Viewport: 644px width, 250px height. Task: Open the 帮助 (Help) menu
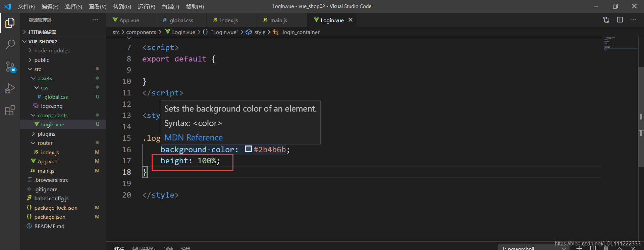pyautogui.click(x=195, y=6)
